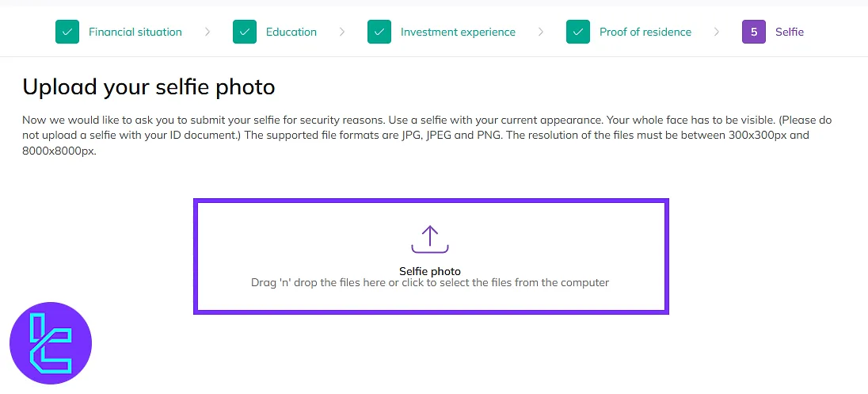Open the Investment experience step
Viewport: 868px width, 394px height.
coord(458,33)
